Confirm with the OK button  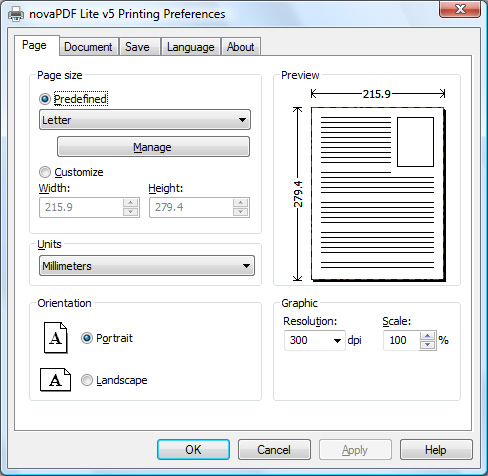pyautogui.click(x=193, y=450)
